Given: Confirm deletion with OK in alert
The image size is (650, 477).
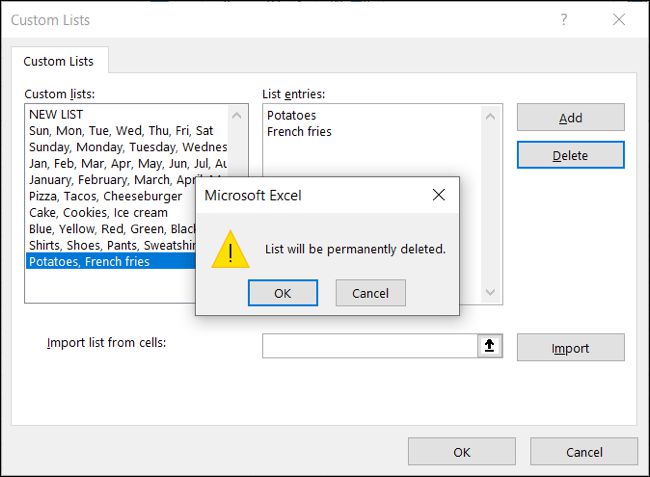Looking at the screenshot, I should point(282,293).
